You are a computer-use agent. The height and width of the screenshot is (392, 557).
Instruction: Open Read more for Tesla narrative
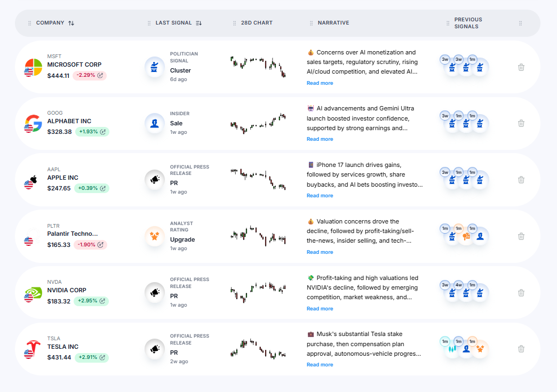pos(320,365)
